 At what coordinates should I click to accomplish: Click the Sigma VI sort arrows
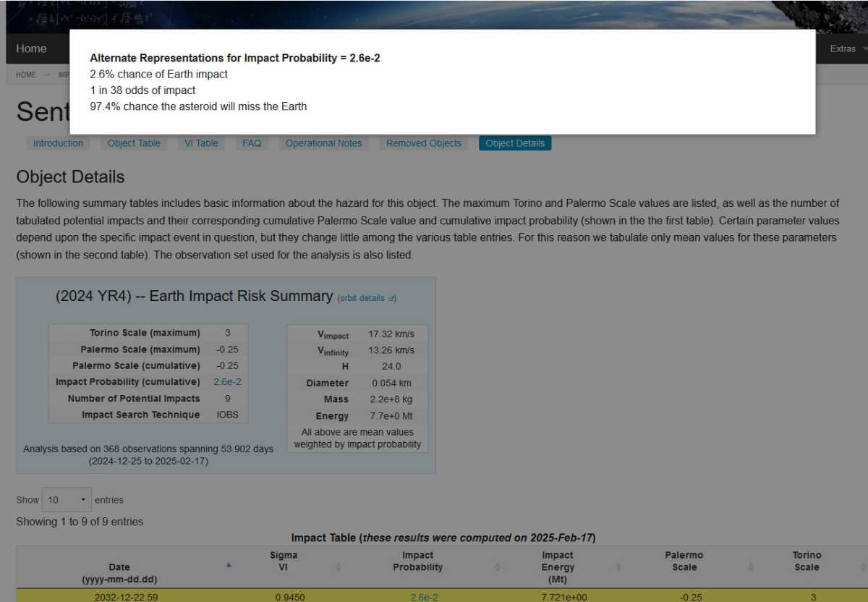(338, 568)
